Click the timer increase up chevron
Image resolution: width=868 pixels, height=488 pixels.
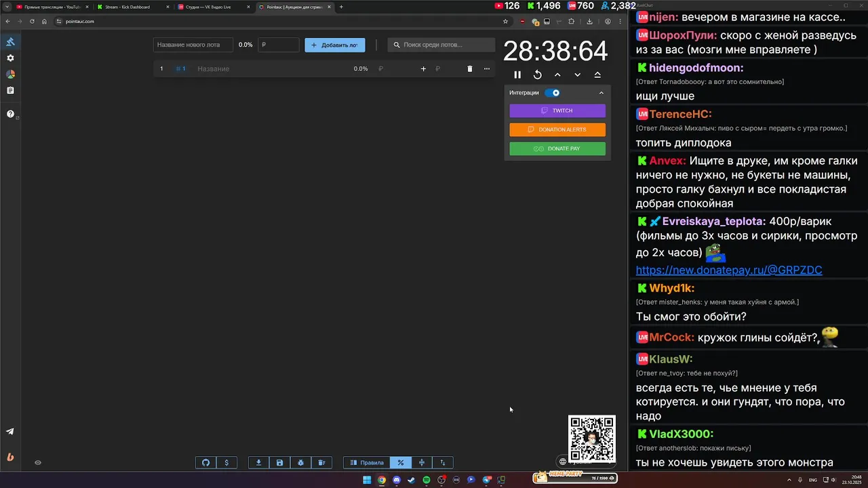pos(557,75)
